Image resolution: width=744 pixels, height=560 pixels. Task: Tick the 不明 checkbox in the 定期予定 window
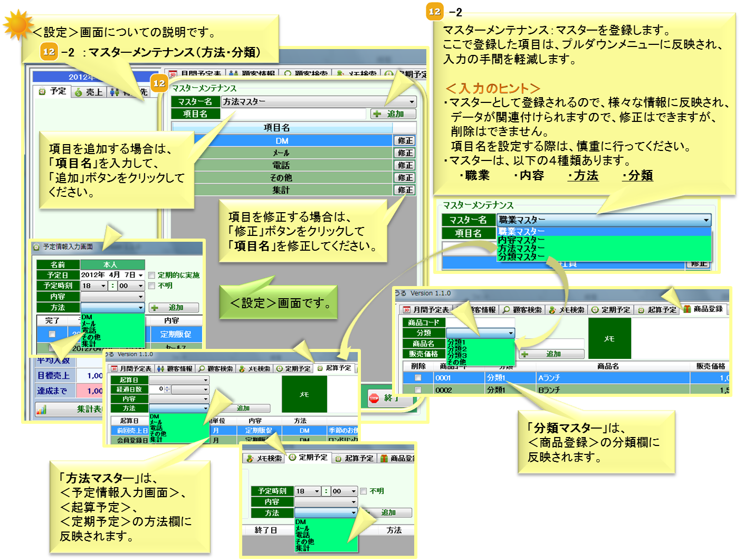pyautogui.click(x=363, y=491)
